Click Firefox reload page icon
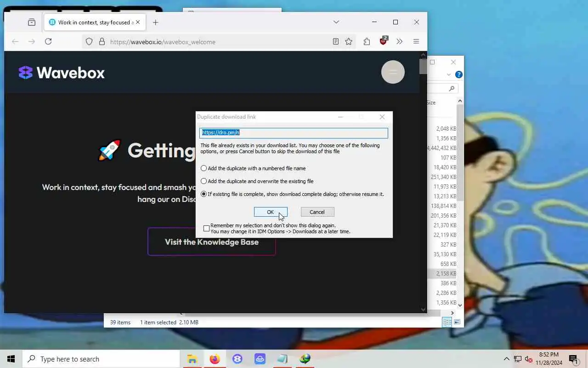 (48, 41)
